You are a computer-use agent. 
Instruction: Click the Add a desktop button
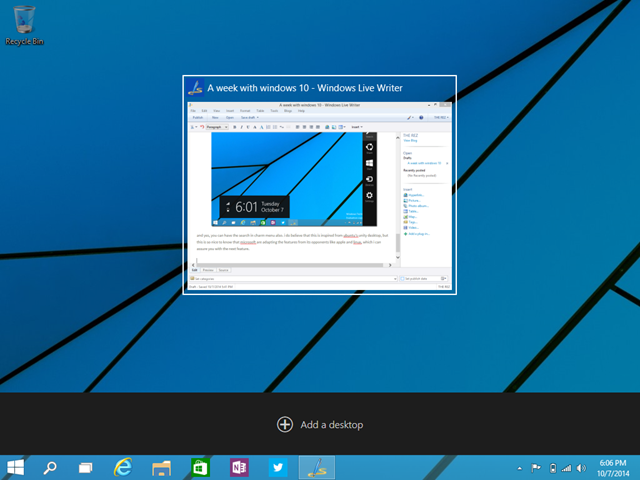[320, 425]
